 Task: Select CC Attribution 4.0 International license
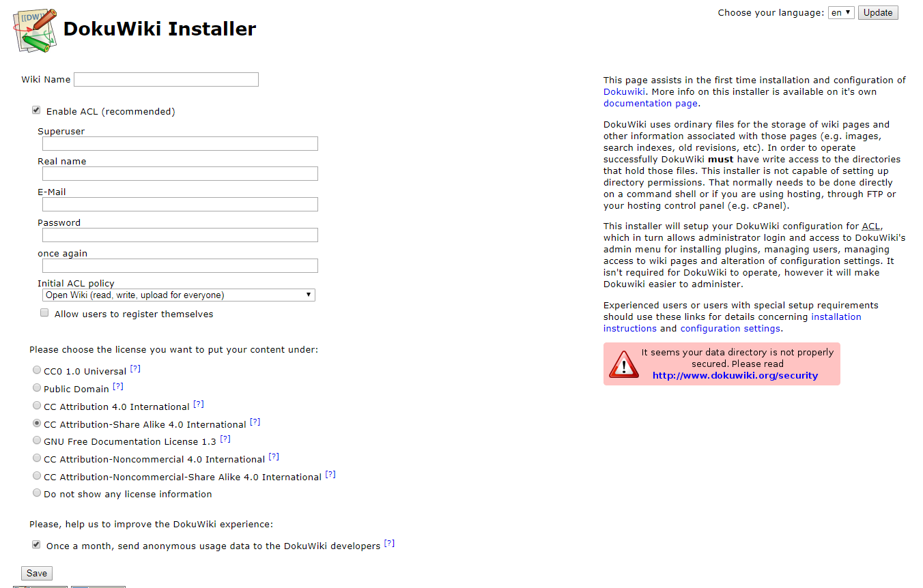coord(37,406)
